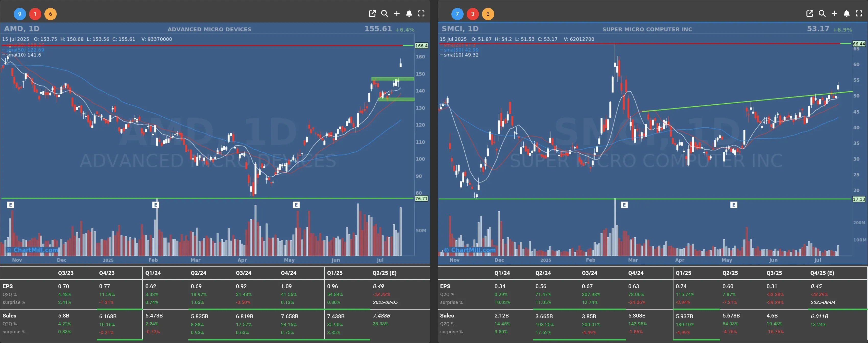Click the AMD last price 155.61
The image size is (868, 343).
[x=378, y=29]
